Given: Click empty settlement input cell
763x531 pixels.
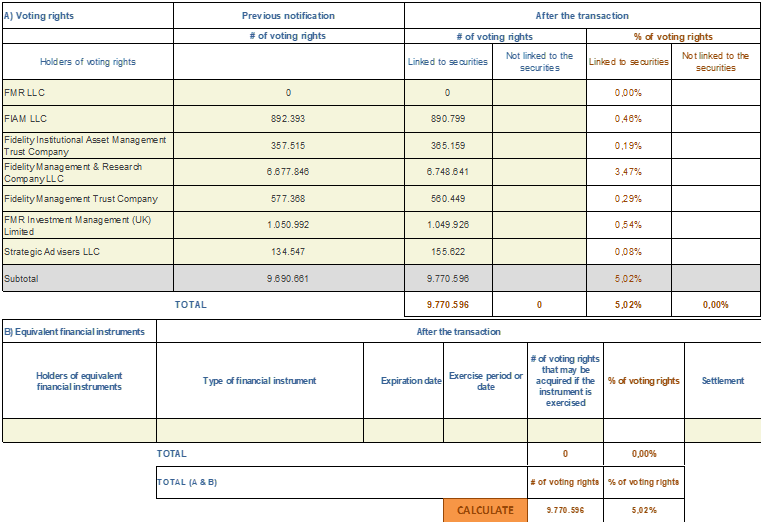Looking at the screenshot, I should click(x=723, y=430).
